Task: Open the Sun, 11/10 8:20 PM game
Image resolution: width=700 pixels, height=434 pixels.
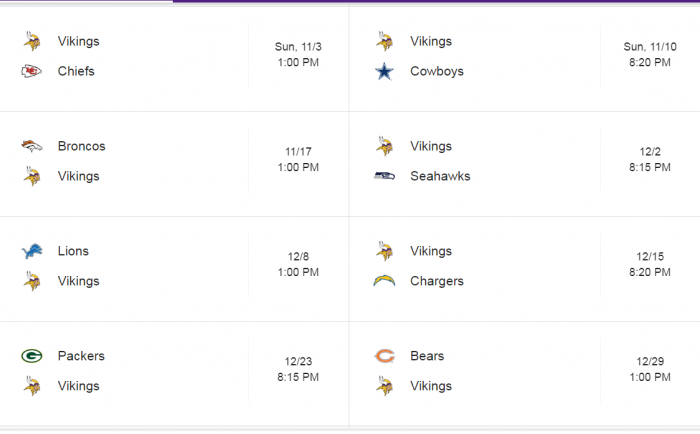Action: [650, 54]
